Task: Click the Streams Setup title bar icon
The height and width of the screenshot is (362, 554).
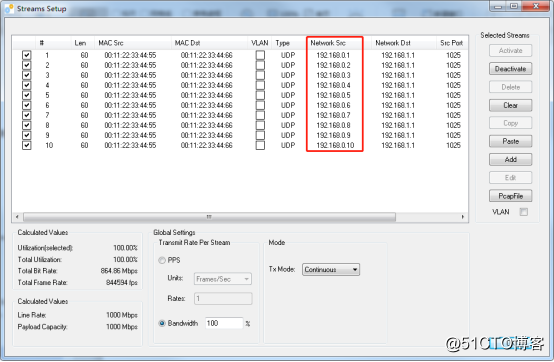Action: click(10, 8)
